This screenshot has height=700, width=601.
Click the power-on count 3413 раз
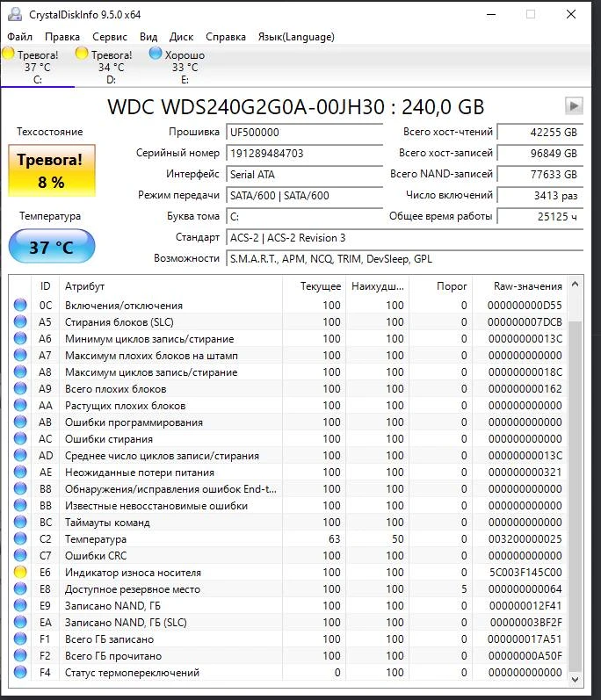[540, 195]
